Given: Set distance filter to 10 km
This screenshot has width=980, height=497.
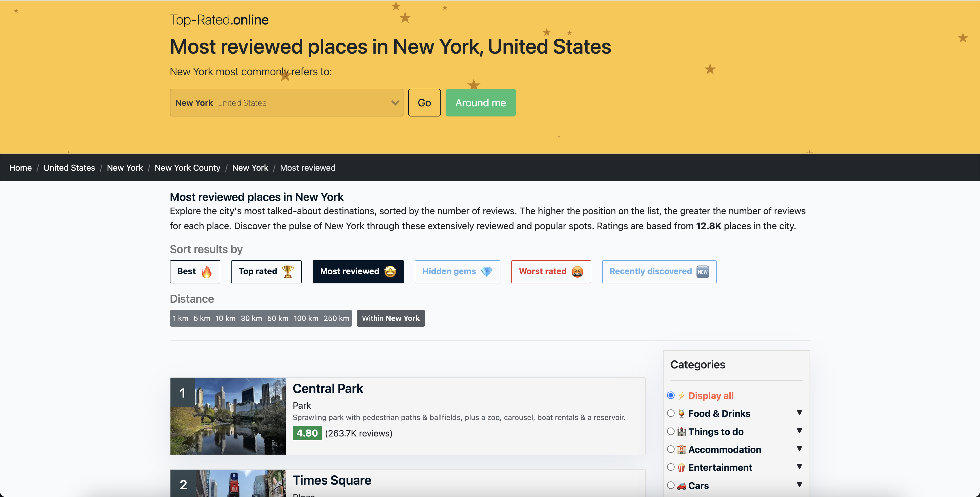Looking at the screenshot, I should (225, 318).
